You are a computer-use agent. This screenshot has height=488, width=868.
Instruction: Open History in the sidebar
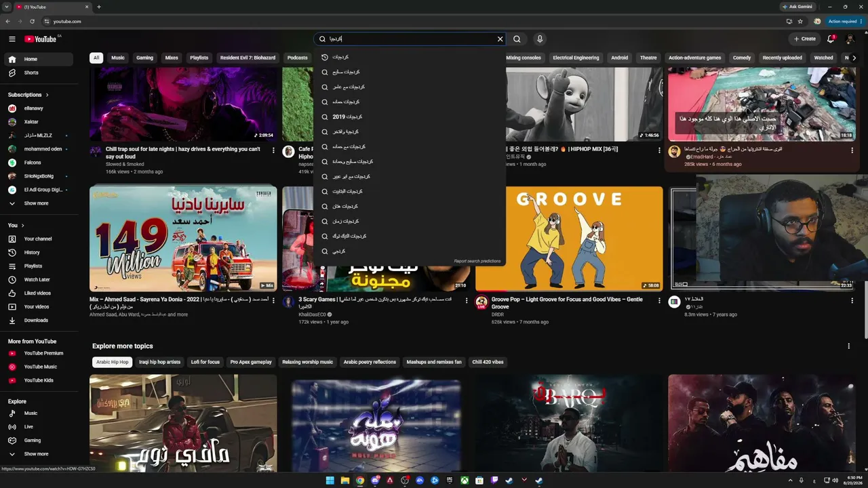40,252
